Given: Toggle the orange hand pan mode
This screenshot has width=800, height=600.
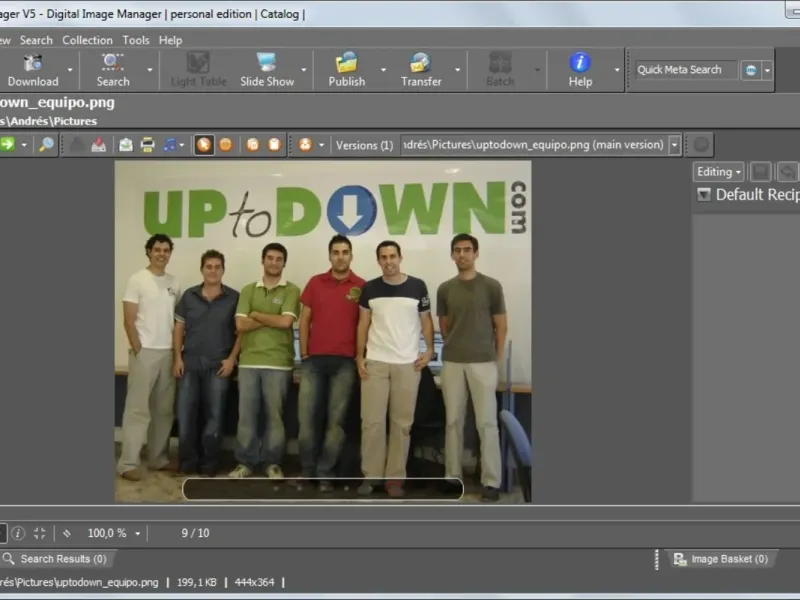Looking at the screenshot, I should click(x=226, y=145).
